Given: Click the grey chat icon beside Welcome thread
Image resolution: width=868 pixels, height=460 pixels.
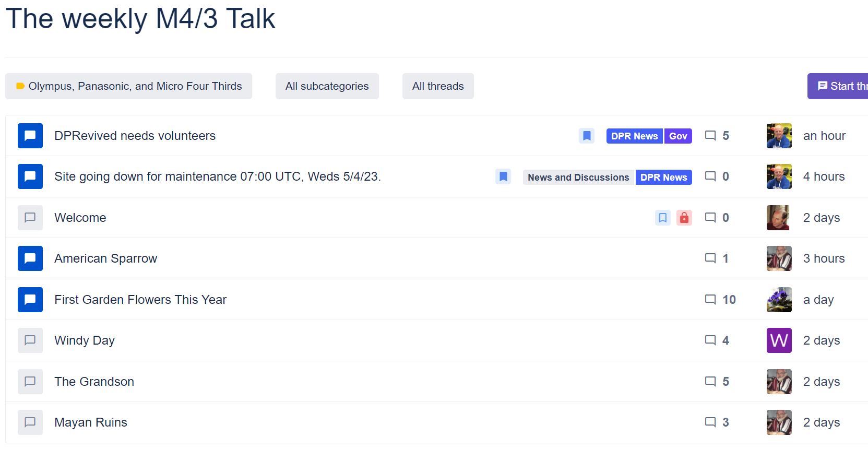Looking at the screenshot, I should pyautogui.click(x=30, y=218).
